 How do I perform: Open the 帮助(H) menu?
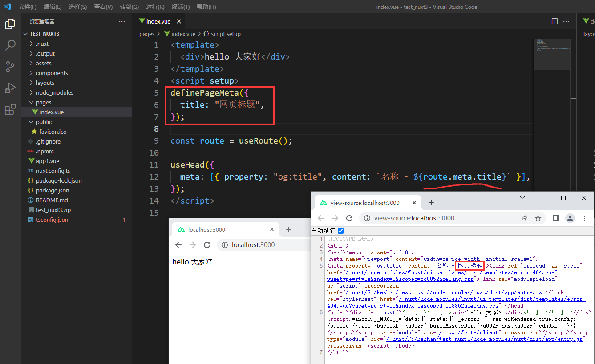[206, 7]
